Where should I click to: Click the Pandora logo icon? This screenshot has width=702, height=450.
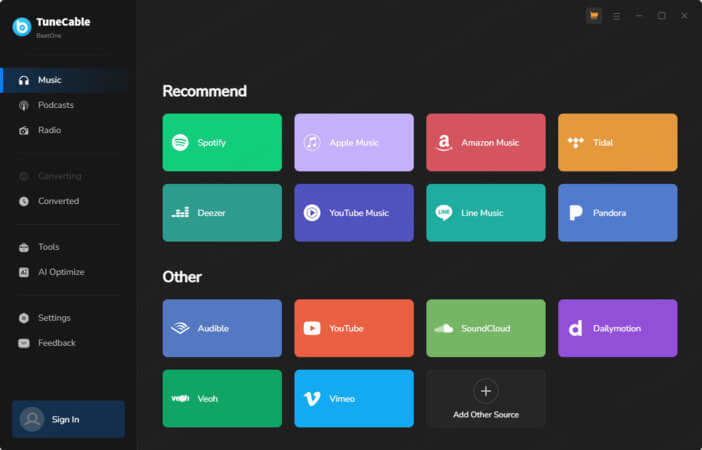(x=576, y=212)
